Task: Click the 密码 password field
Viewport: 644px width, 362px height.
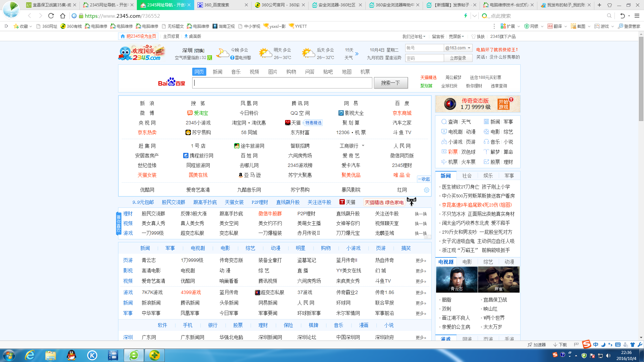Action: pyautogui.click(x=424, y=58)
